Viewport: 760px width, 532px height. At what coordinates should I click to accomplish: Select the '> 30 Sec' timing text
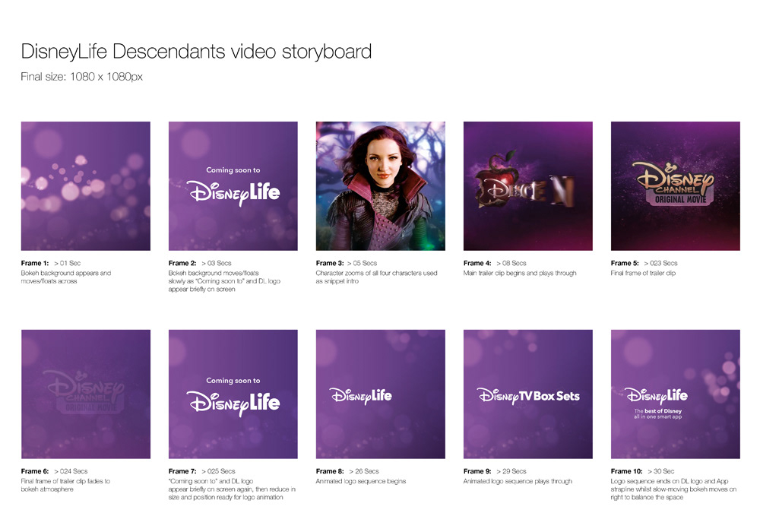click(661, 471)
